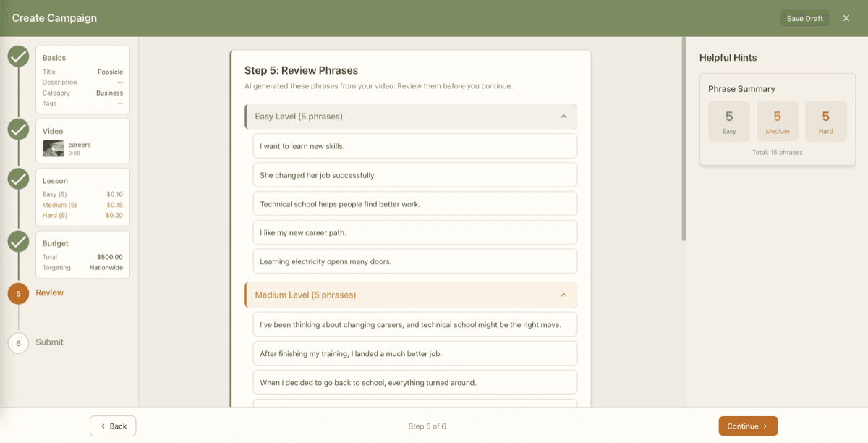Edit phrase starting 'I've been thinking about changing careers'
The height and width of the screenshot is (443, 868).
click(415, 324)
